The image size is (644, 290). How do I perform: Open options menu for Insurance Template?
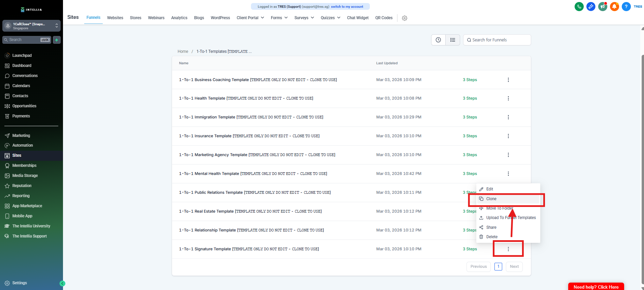point(508,136)
